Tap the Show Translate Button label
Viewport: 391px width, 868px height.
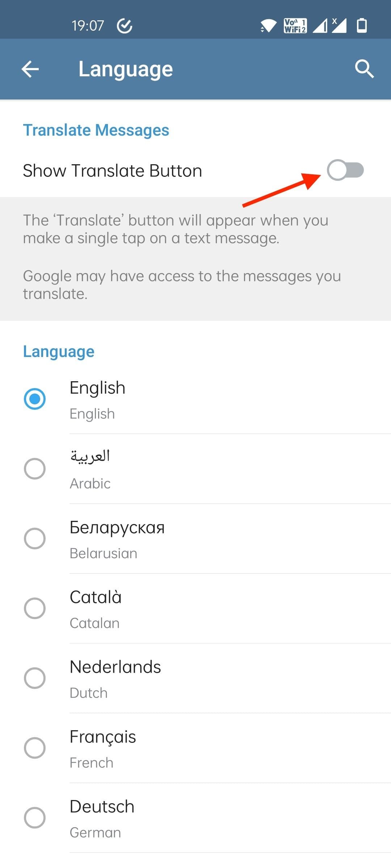click(x=112, y=171)
